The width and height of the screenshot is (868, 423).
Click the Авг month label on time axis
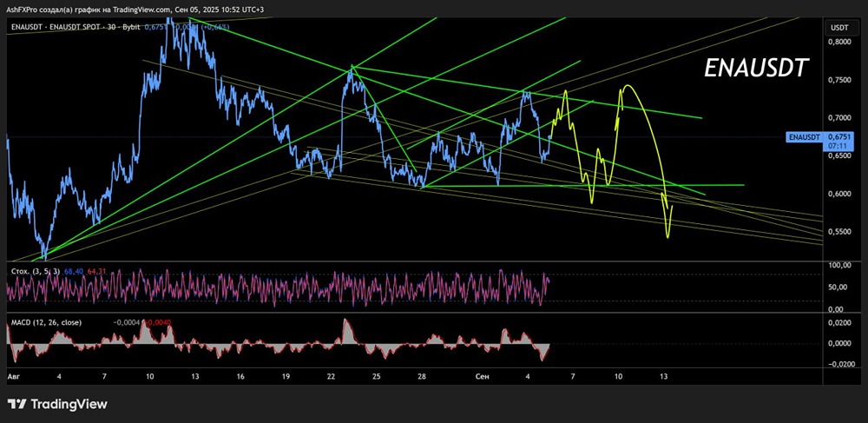coord(13,376)
